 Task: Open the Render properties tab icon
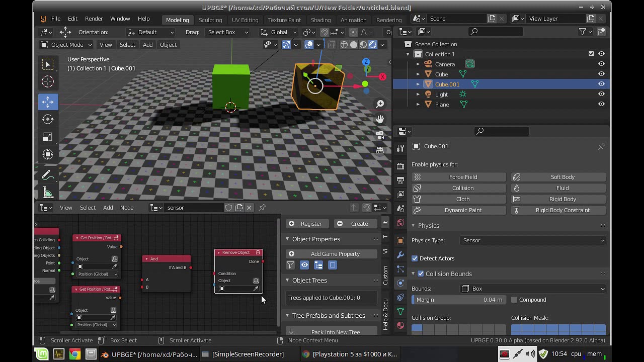click(x=400, y=166)
